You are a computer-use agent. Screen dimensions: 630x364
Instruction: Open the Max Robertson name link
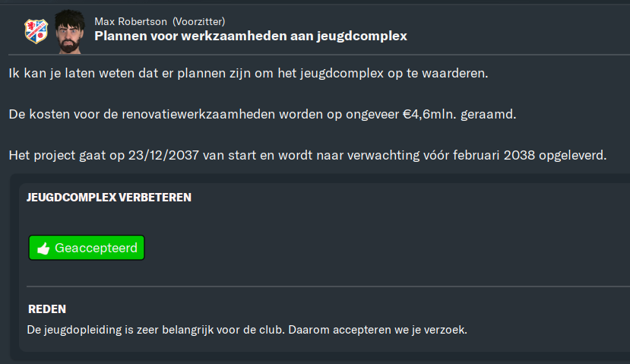pos(131,21)
